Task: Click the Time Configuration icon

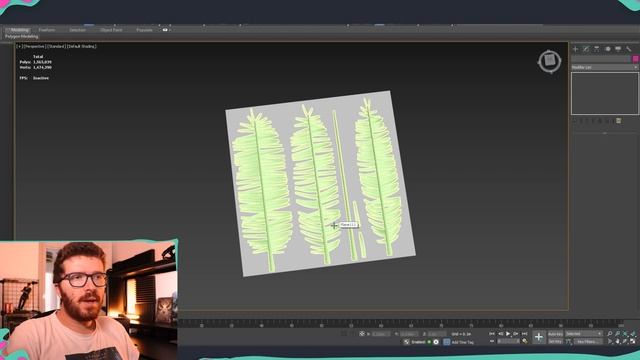Action: (x=525, y=341)
